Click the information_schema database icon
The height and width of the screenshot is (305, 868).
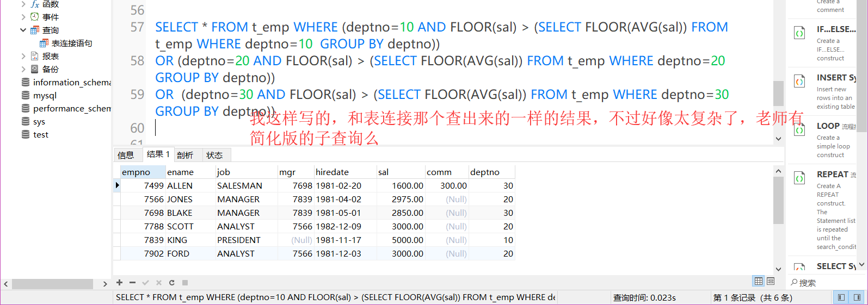[x=26, y=82]
